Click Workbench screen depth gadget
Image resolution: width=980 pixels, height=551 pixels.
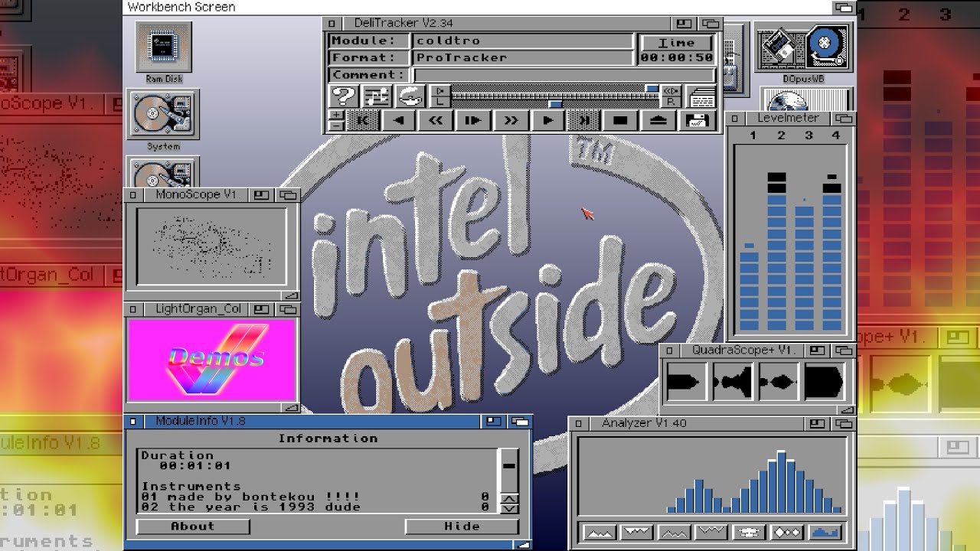click(844, 7)
